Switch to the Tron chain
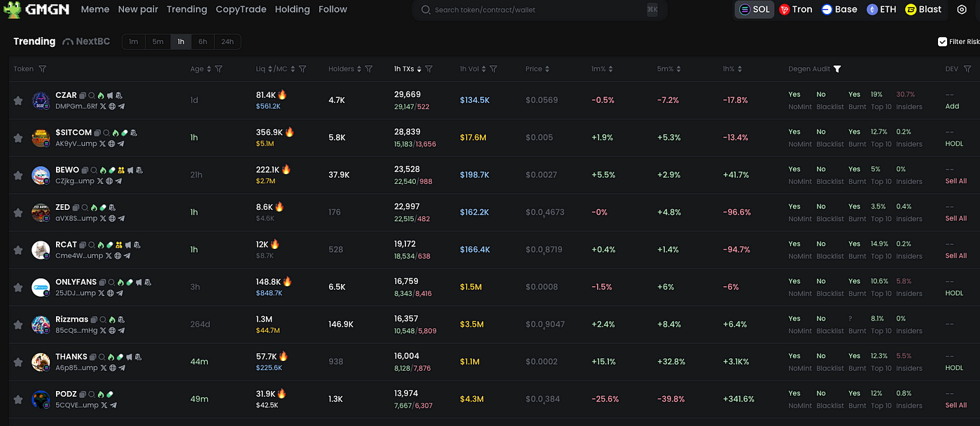 (797, 10)
